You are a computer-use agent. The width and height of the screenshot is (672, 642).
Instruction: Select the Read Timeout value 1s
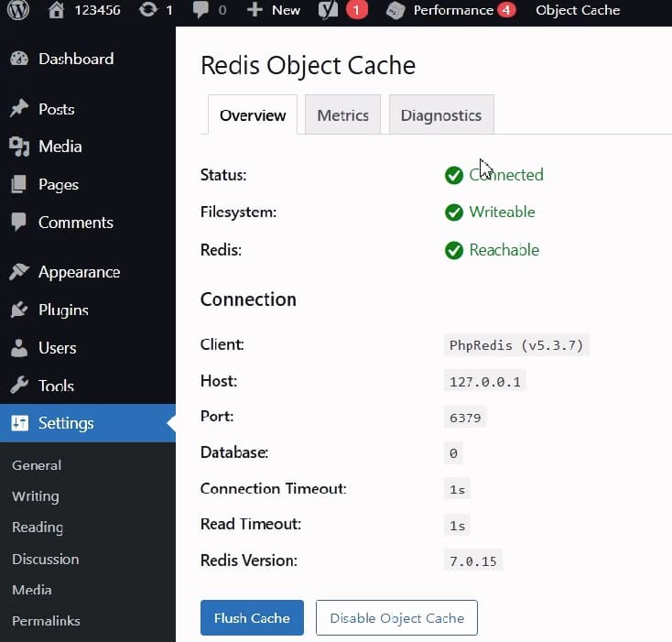coord(457,526)
